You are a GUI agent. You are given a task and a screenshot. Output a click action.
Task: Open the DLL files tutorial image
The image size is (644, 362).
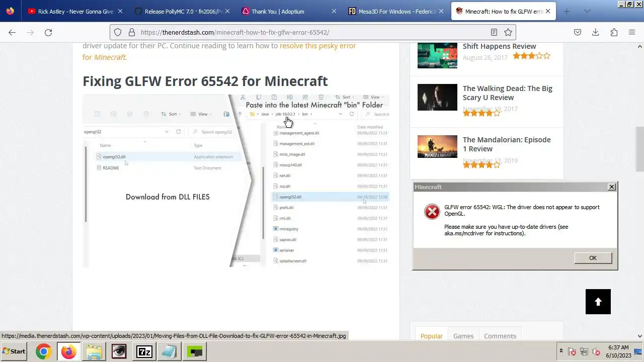pyautogui.click(x=236, y=180)
